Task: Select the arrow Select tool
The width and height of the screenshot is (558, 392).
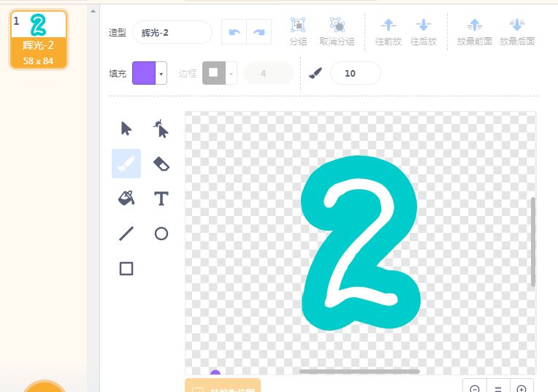Action: (x=126, y=128)
